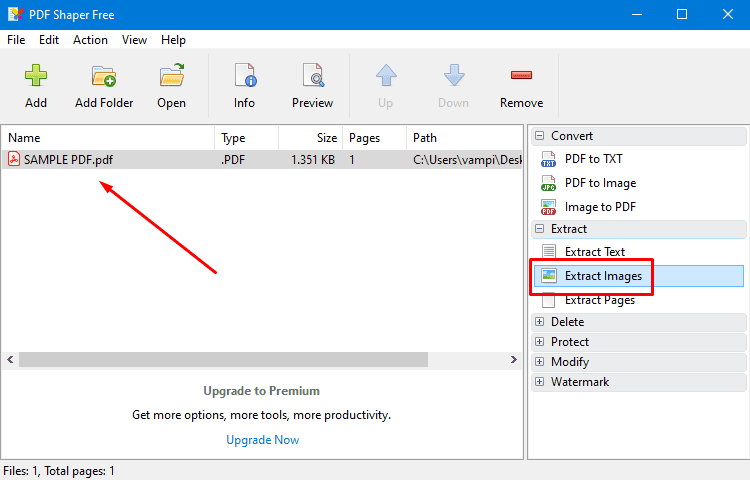This screenshot has height=480, width=750.
Task: Collapse the Convert section
Action: point(540,136)
